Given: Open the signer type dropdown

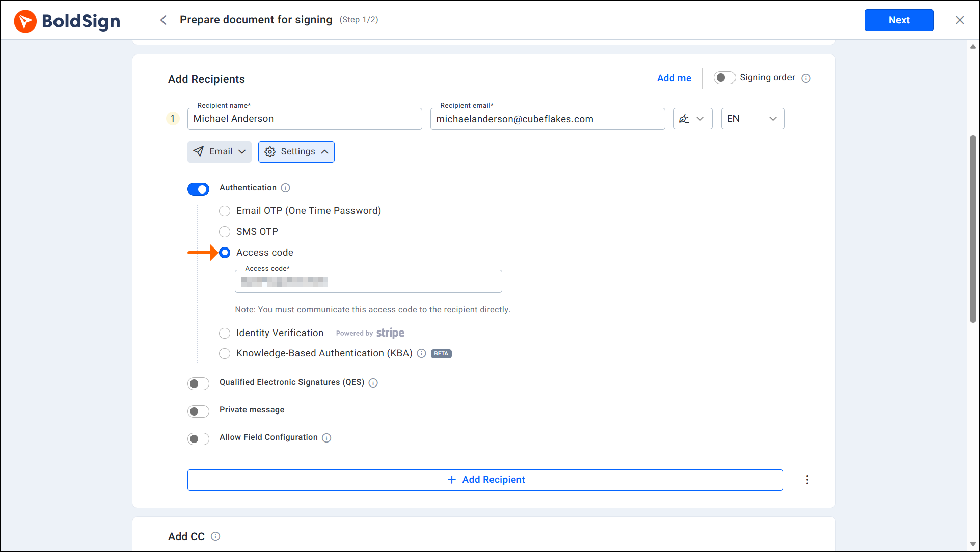Looking at the screenshot, I should point(693,119).
